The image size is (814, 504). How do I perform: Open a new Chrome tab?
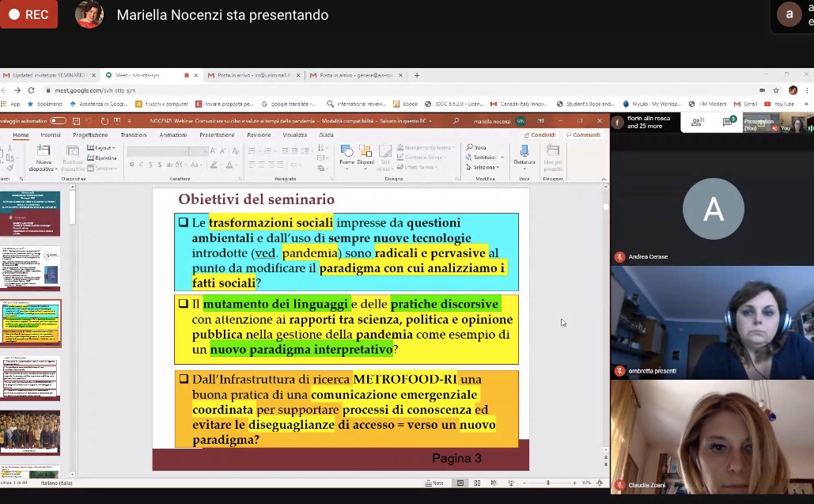pos(417,75)
